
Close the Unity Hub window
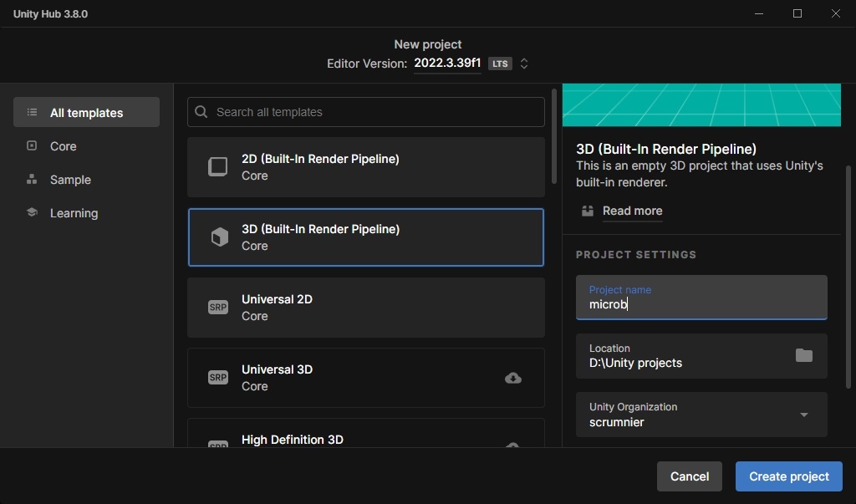pyautogui.click(x=836, y=13)
